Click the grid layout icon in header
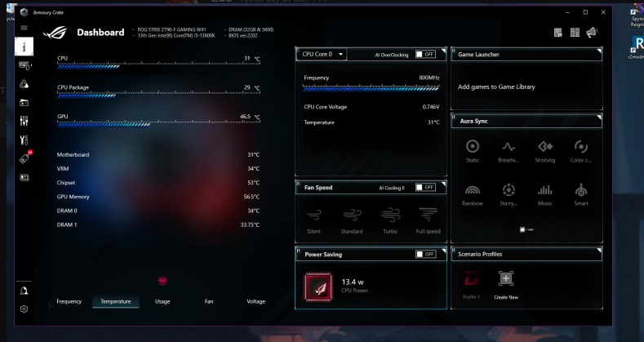Viewport: 644px width, 342px height. coord(575,33)
